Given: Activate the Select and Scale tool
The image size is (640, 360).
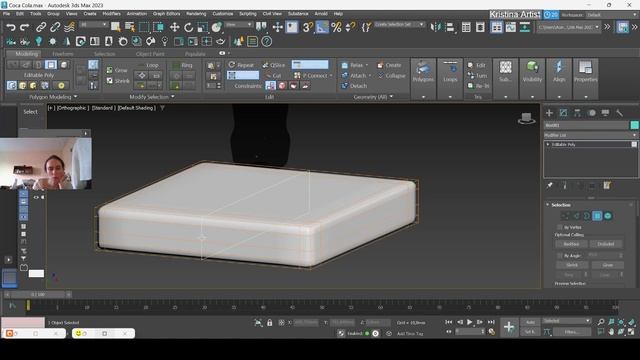Looking at the screenshot, I should [x=202, y=27].
